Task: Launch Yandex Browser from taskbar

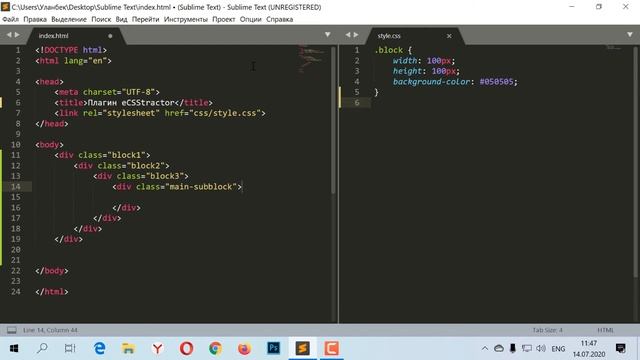Action: tap(158, 348)
